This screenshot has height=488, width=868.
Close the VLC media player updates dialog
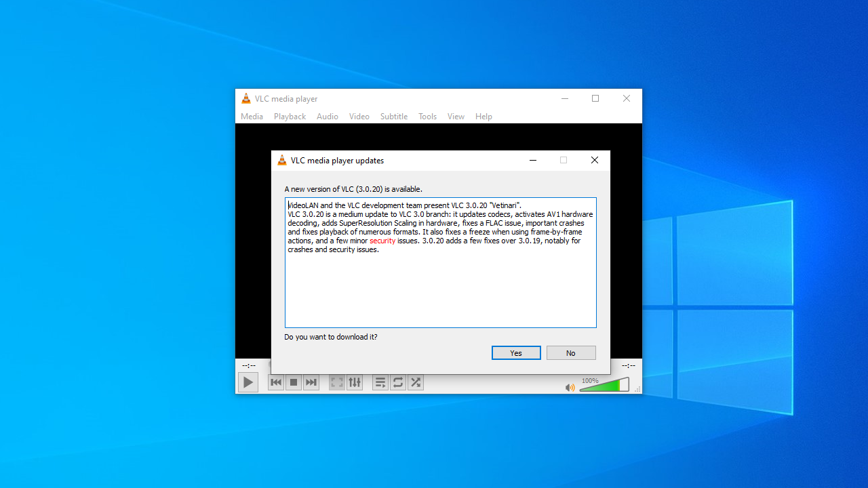595,161
